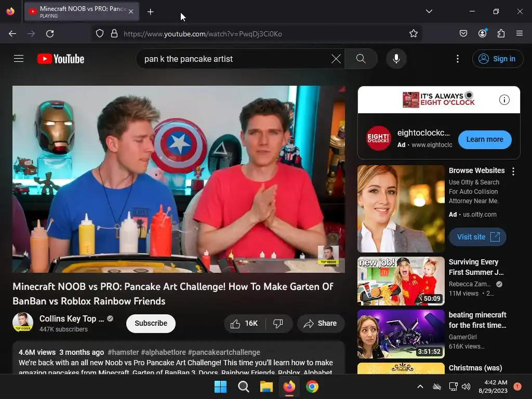Screen dimensions: 532x399
Task: Click the channel watermark in the video
Action: (x=328, y=255)
